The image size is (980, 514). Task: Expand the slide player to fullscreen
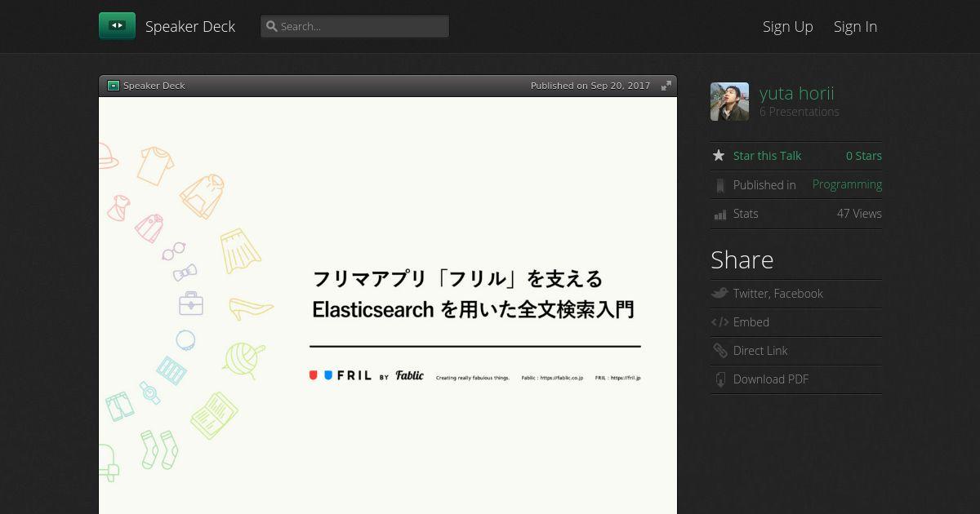click(666, 86)
